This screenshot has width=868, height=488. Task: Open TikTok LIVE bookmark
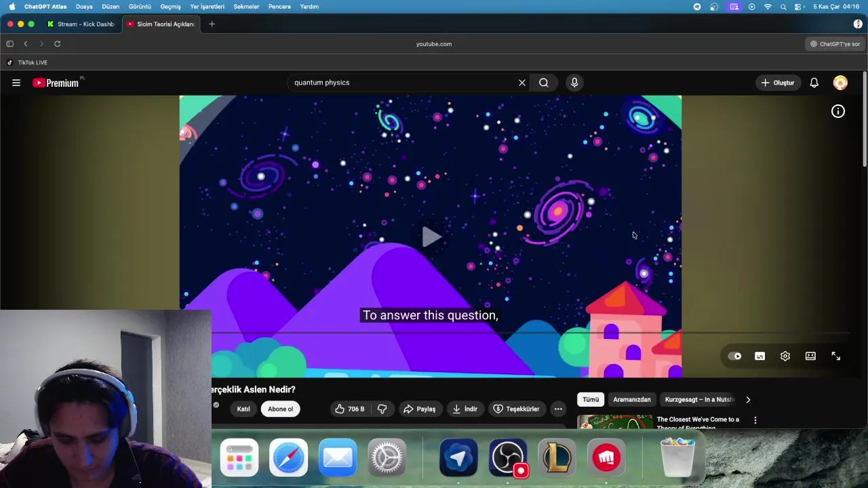27,62
